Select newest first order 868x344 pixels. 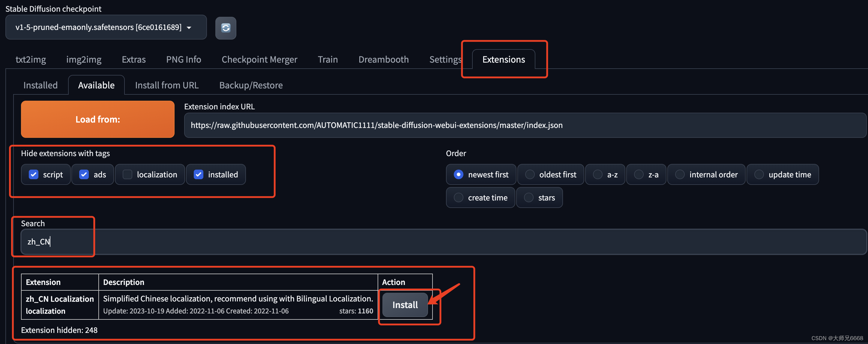pyautogui.click(x=481, y=174)
